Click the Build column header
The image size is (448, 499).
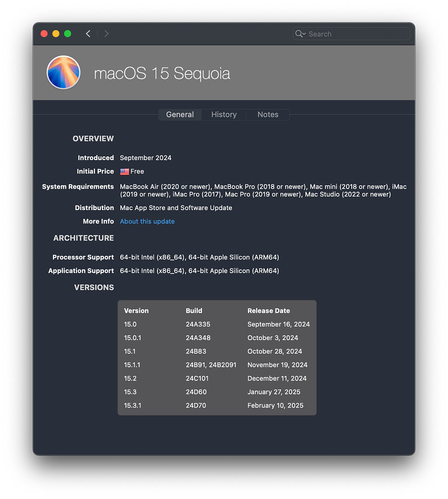[194, 311]
